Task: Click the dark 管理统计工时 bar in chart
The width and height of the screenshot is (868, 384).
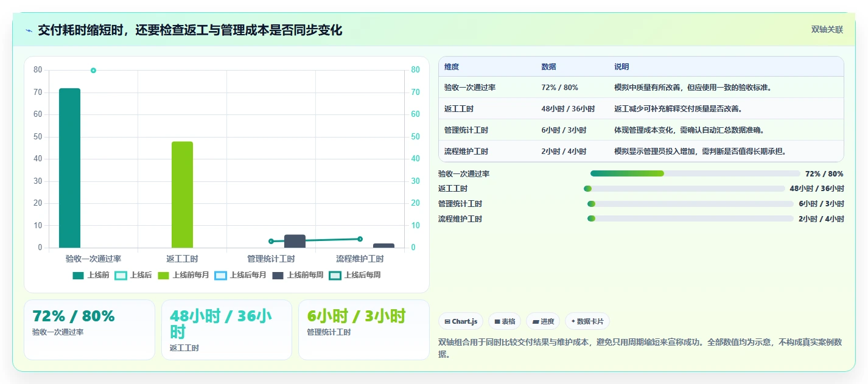Action: click(x=295, y=241)
